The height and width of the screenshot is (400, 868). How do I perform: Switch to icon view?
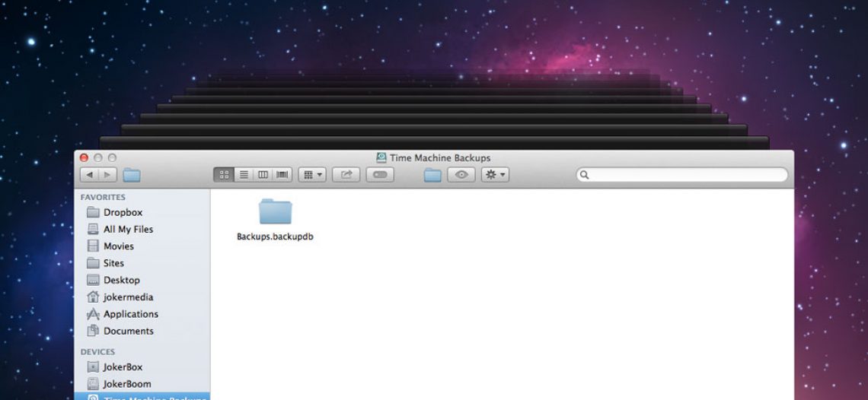[x=224, y=175]
